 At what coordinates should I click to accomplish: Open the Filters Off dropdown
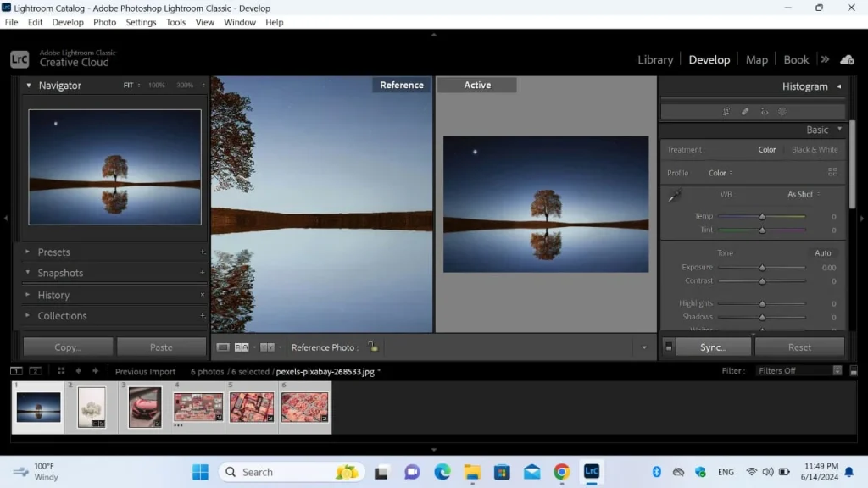click(x=799, y=371)
